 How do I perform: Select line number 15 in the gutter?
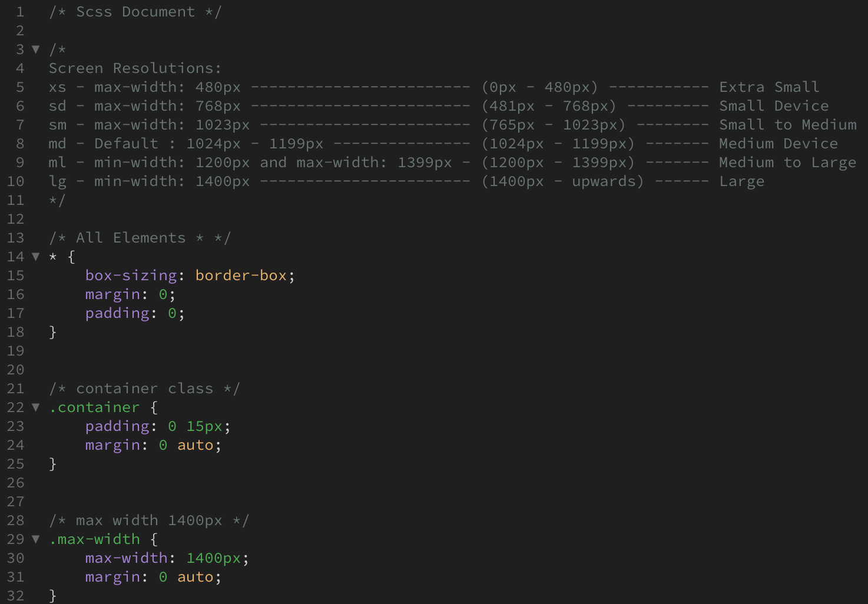16,276
